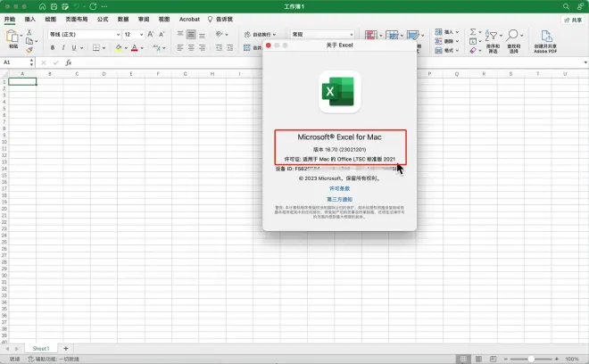Click the Find and Select magnifier icon
Screen dimensions: 589x364
click(x=511, y=36)
